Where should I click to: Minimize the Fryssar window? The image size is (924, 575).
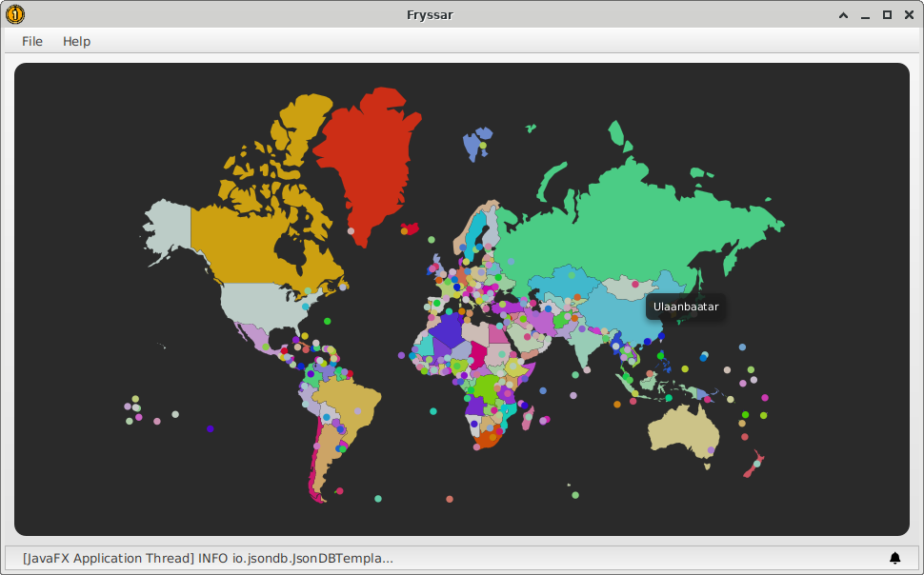865,15
